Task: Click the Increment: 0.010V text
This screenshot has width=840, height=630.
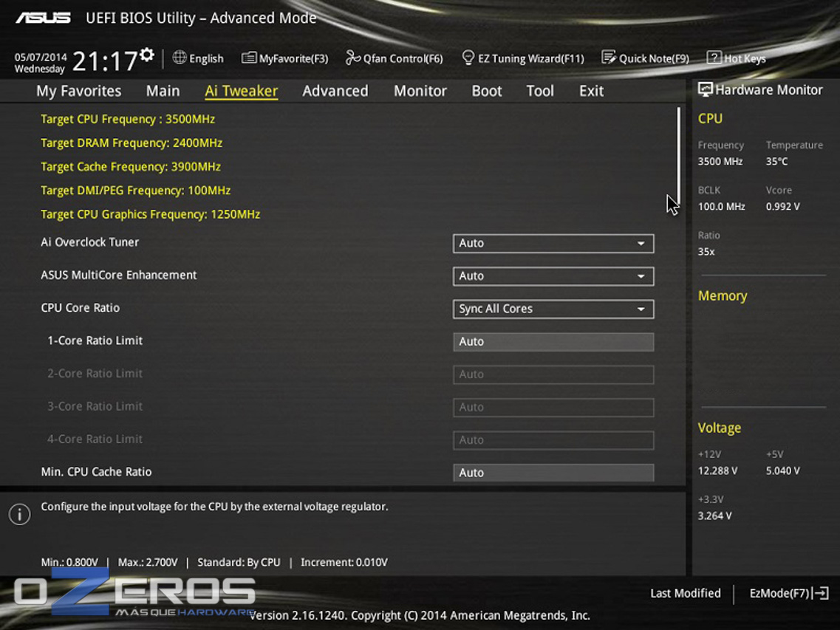Action: pos(344,562)
